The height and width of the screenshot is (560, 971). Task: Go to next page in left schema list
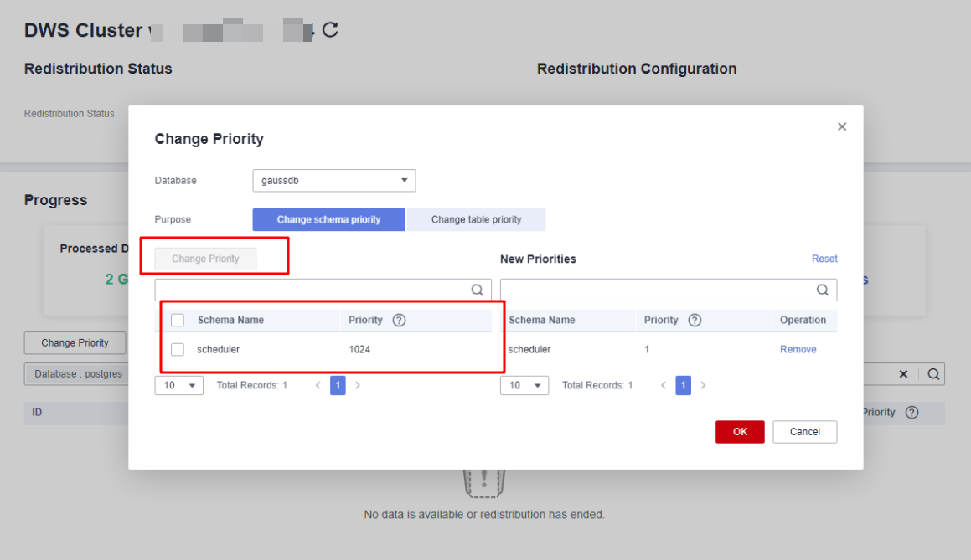pyautogui.click(x=358, y=385)
